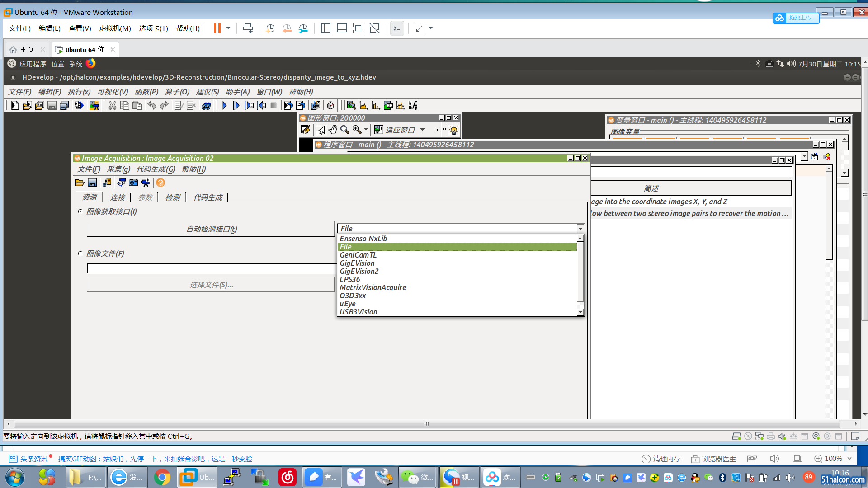Image resolution: width=868 pixels, height=488 pixels.
Task: Click the orange Help question mark icon
Action: point(160,183)
